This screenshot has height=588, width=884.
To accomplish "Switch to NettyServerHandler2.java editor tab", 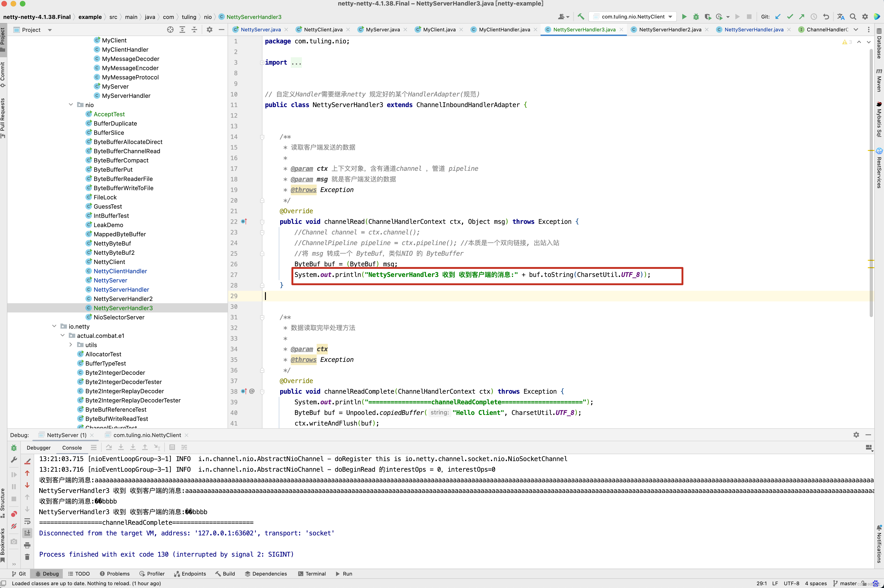I will 670,30.
